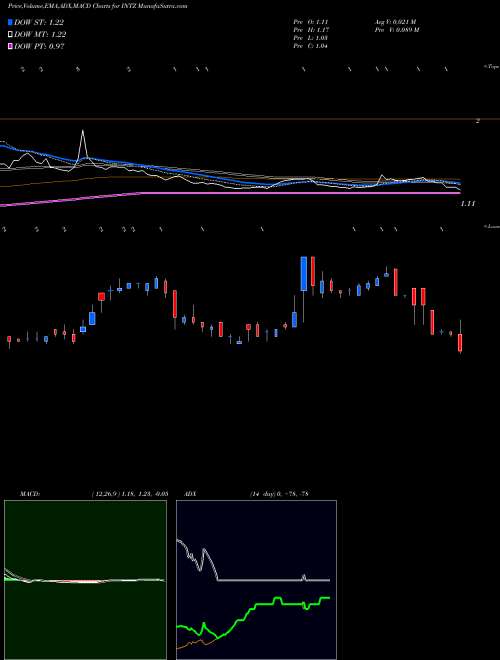Click the white DOW MT legend swatch
This screenshot has height=660, width=500.
tap(11, 35)
